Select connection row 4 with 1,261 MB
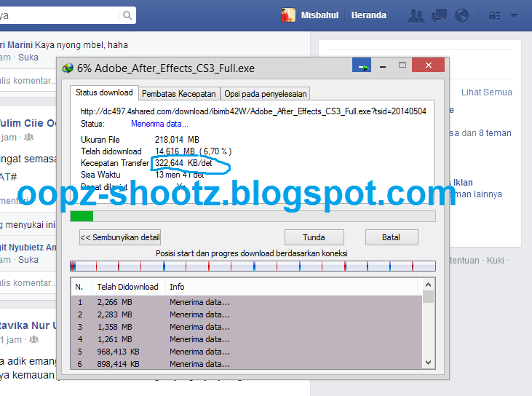 click(246, 339)
